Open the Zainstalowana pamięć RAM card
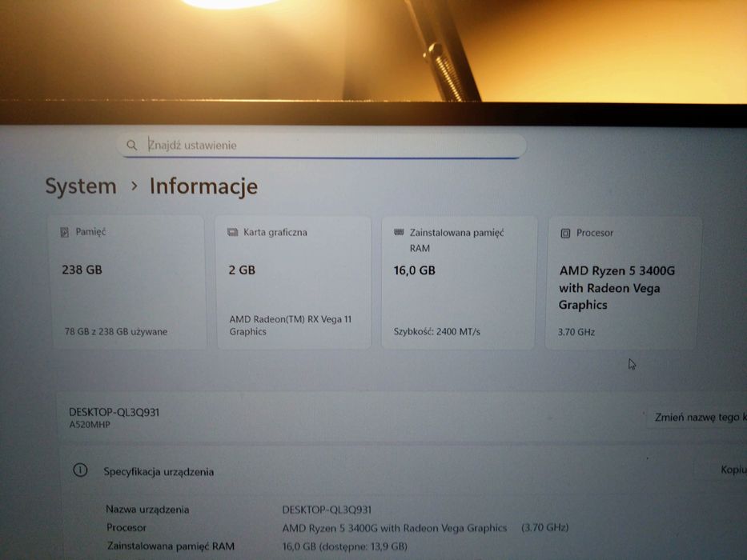The image size is (747, 560). tap(459, 283)
